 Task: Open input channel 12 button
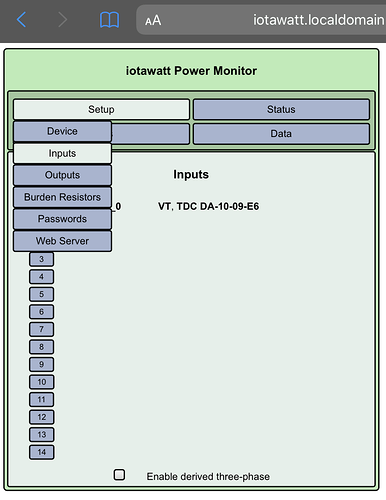[41, 417]
